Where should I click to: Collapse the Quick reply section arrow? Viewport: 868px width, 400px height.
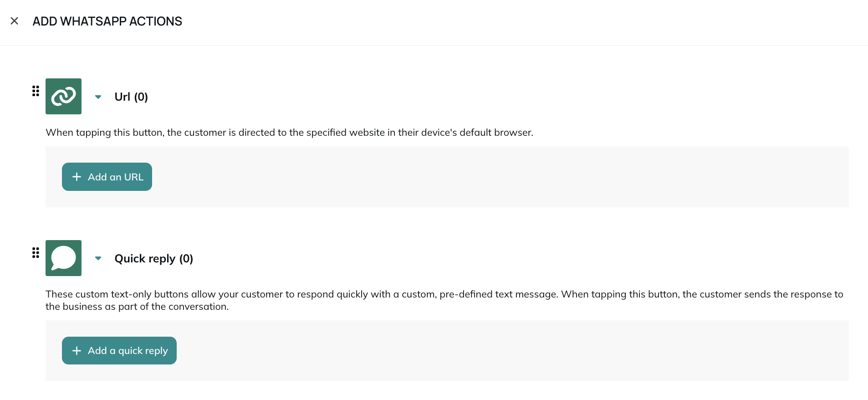(98, 258)
